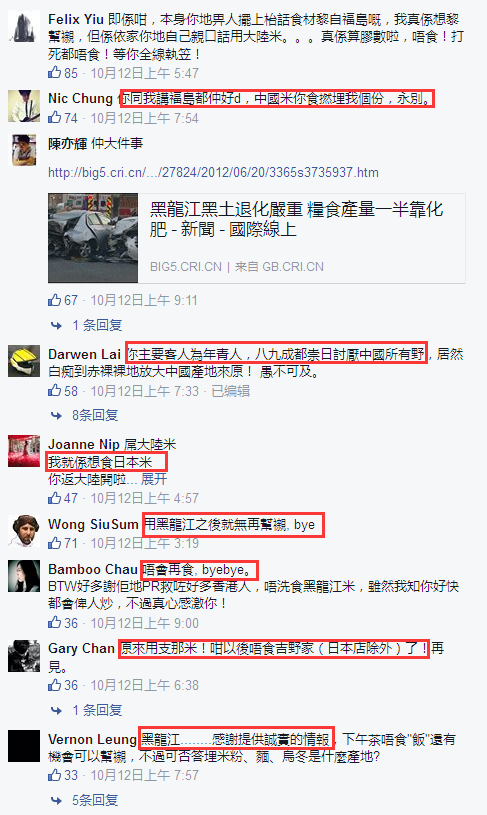
Task: Like Joanne Nip's comment with thumb icon
Action: pos(55,497)
